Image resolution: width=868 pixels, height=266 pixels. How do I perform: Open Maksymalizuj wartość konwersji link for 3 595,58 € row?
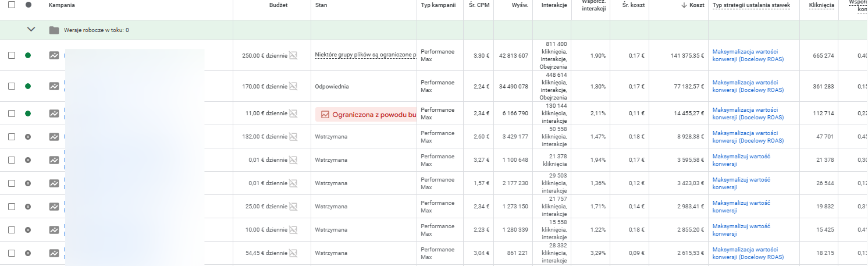coord(741,160)
